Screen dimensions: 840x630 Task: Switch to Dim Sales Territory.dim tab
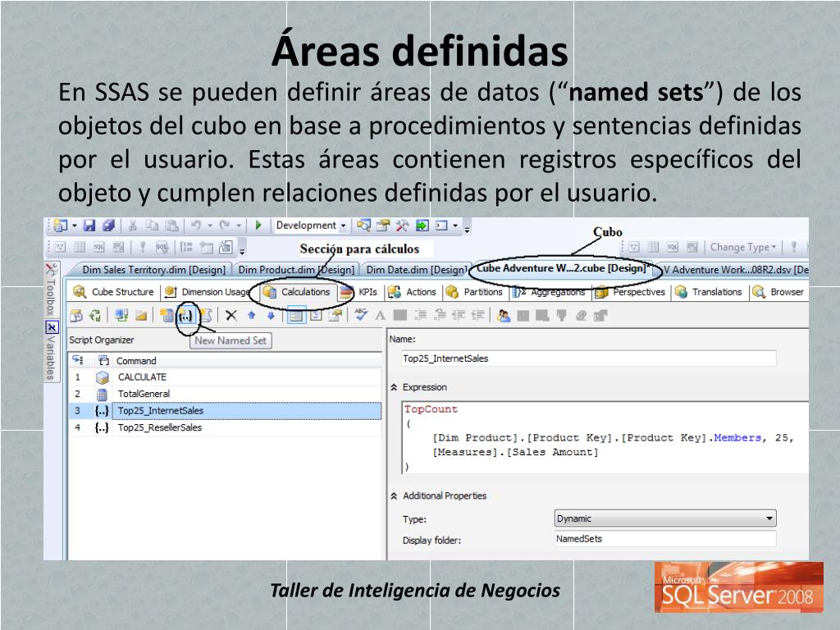tap(153, 269)
